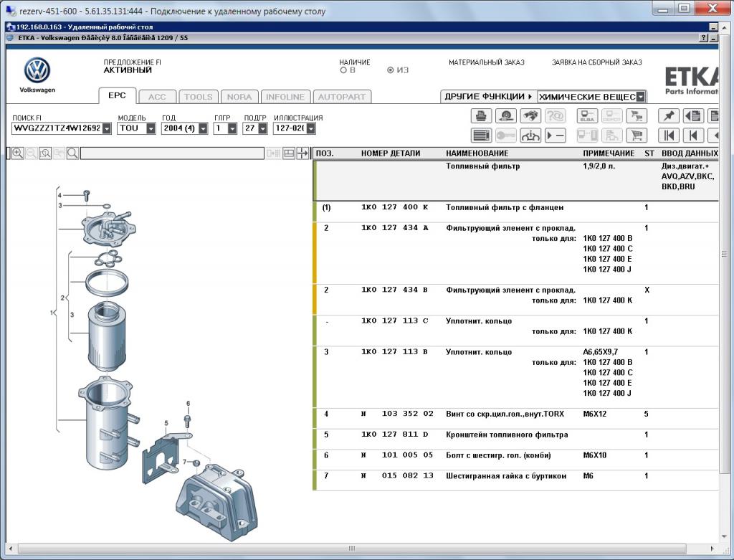Open the ПОИСК FI VIN dropdown
The image size is (734, 560).
pyautogui.click(x=107, y=128)
